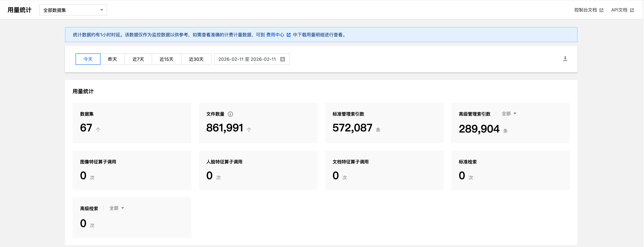
Task: Click the info icon next to 文件数量
Action: pos(230,114)
